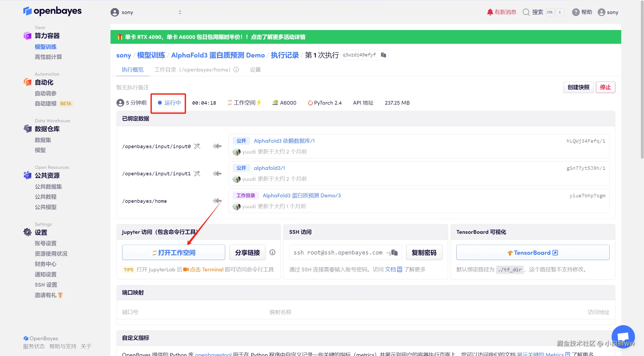Copy the execution ID q3wzdz49efyf

point(383,55)
